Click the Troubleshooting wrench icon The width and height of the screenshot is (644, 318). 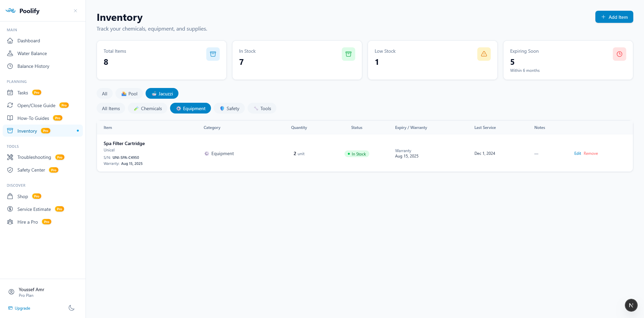coord(10,157)
